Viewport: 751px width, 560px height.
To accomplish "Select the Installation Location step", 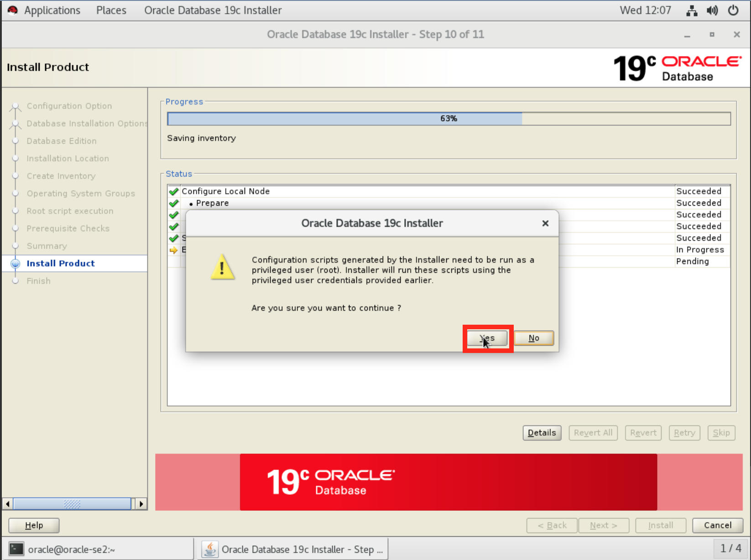I will point(68,159).
